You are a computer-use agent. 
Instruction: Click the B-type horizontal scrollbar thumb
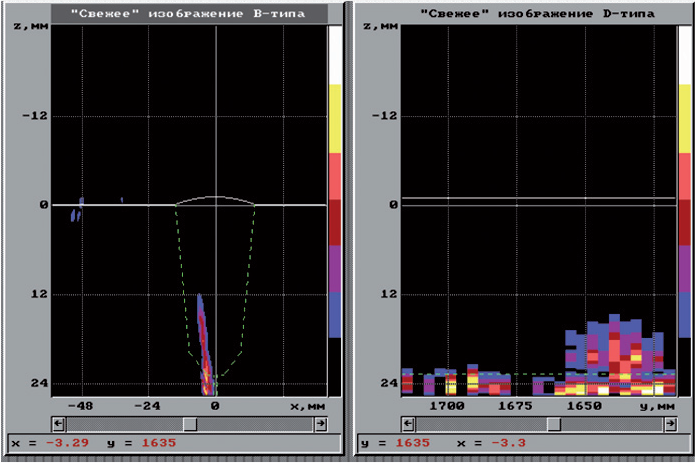click(x=189, y=424)
